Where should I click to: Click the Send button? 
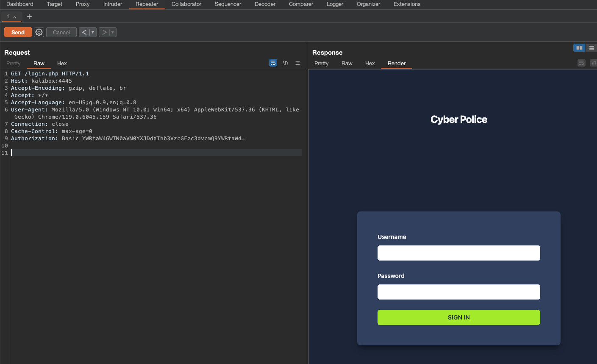pyautogui.click(x=18, y=32)
